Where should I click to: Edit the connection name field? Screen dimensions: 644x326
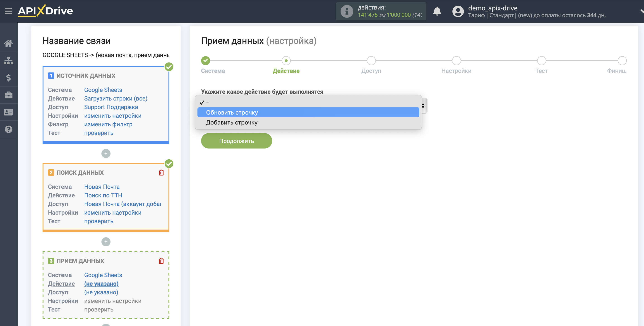(x=106, y=55)
